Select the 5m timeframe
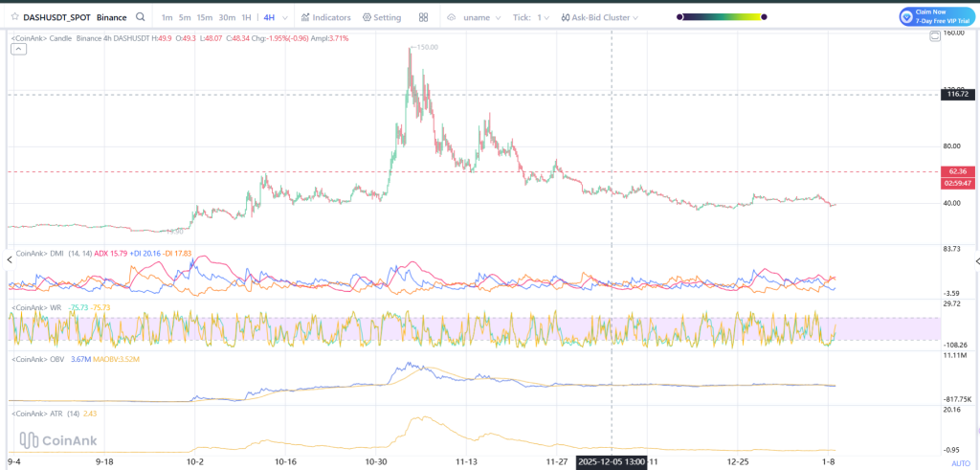This screenshot has width=980, height=470. (x=185, y=17)
